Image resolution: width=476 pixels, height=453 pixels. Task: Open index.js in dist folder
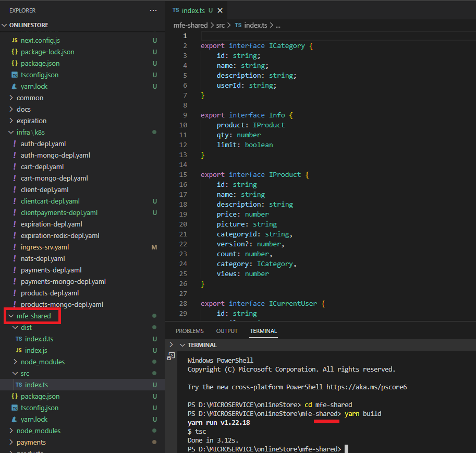coord(36,350)
